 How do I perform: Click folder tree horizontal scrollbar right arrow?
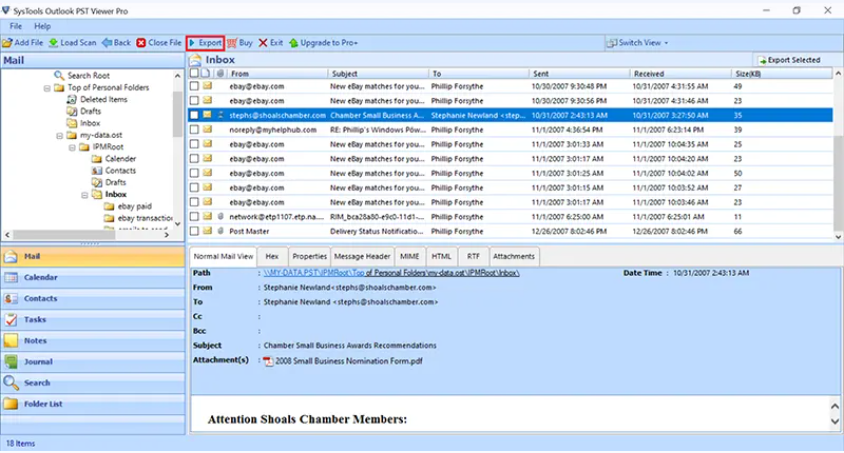point(166,235)
